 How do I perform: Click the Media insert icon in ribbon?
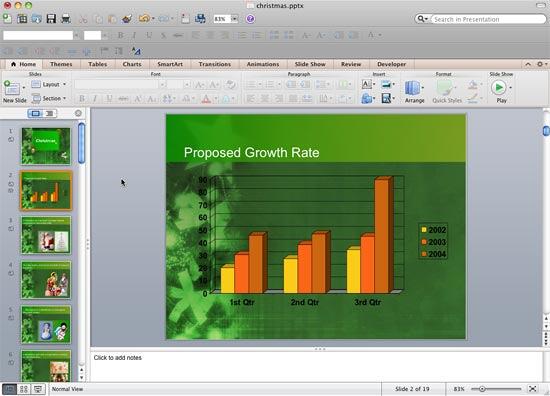tap(386, 98)
